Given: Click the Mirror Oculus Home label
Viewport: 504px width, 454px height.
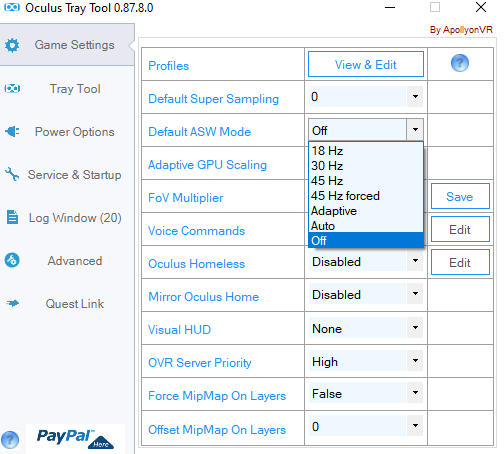Looking at the screenshot, I should click(203, 297).
